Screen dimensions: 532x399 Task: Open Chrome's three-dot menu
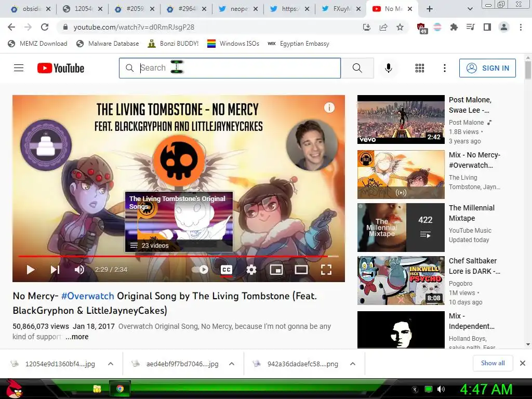(521, 27)
